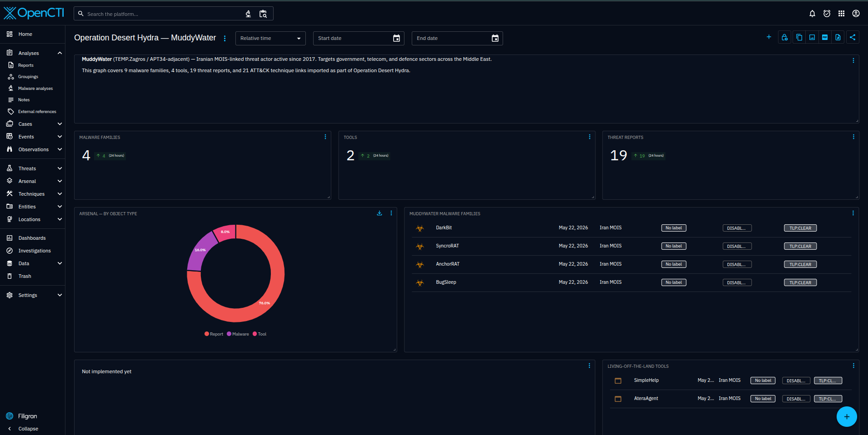Open advanced search clipboard icon
This screenshot has width=868, height=435.
(x=263, y=14)
